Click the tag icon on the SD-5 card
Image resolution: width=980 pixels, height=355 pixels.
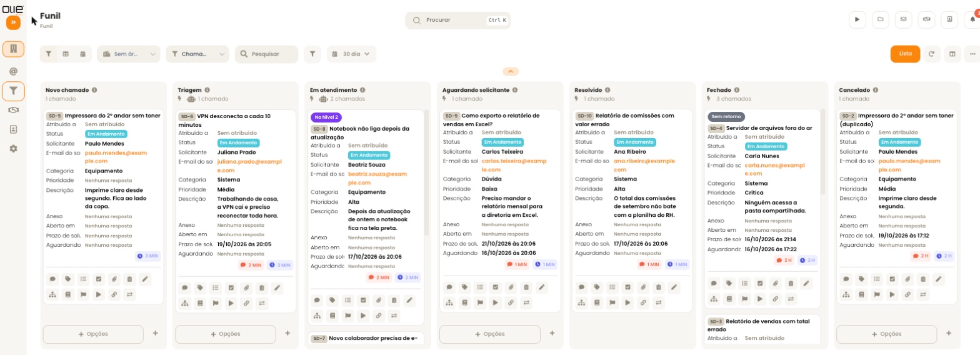(x=68, y=279)
